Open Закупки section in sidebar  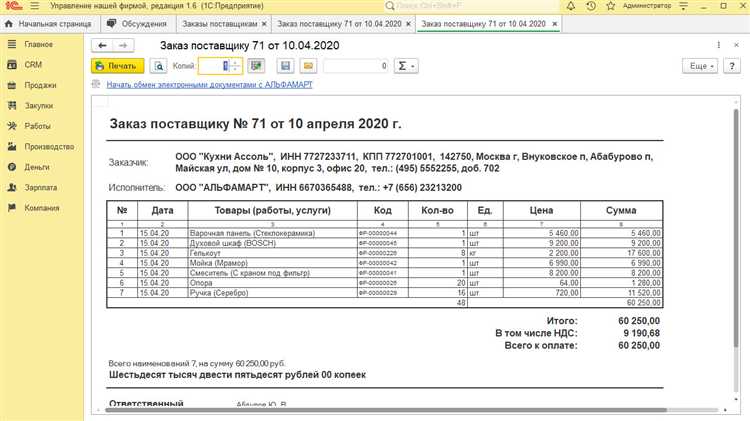tap(39, 106)
